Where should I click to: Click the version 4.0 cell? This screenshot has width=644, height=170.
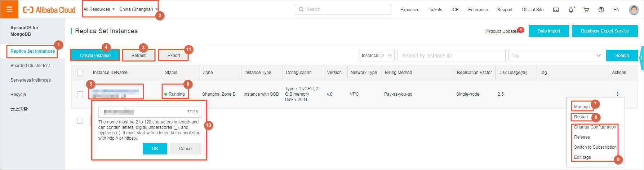pyautogui.click(x=329, y=94)
